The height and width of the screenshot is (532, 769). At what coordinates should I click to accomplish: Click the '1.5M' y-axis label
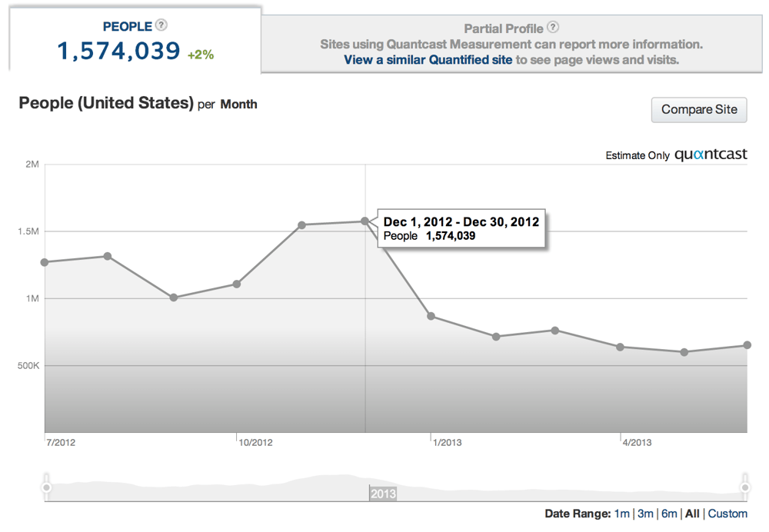pos(28,231)
